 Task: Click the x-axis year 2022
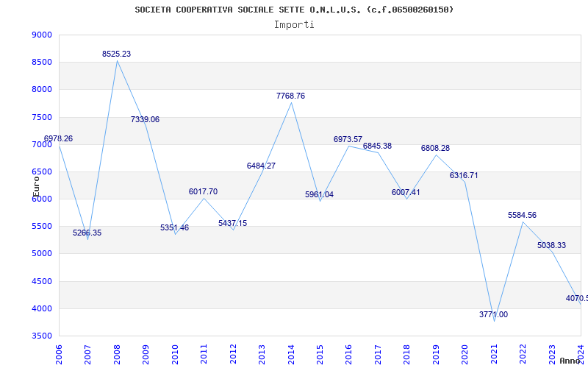point(523,354)
